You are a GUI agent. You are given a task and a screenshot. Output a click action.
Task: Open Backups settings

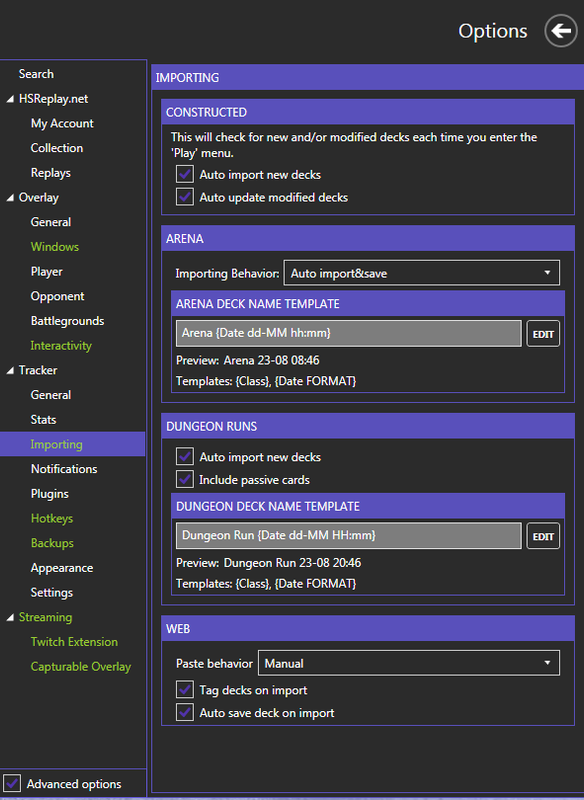[x=52, y=543]
